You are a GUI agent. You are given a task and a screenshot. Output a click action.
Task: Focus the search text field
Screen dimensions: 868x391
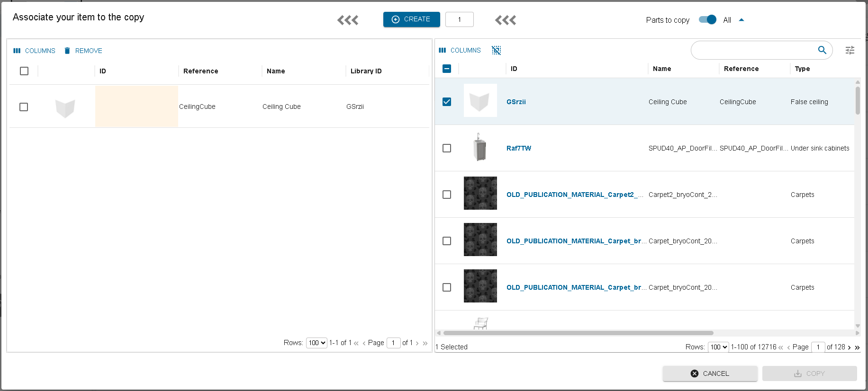(x=756, y=50)
